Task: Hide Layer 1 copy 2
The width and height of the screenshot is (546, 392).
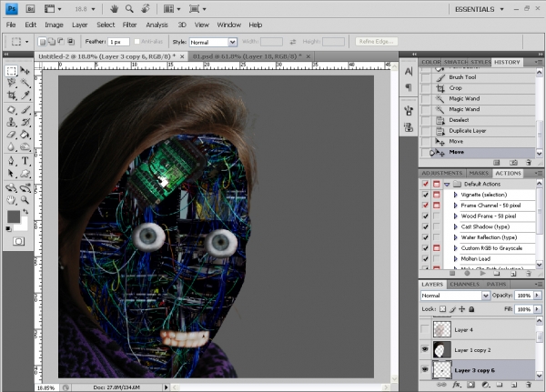Action: point(425,349)
